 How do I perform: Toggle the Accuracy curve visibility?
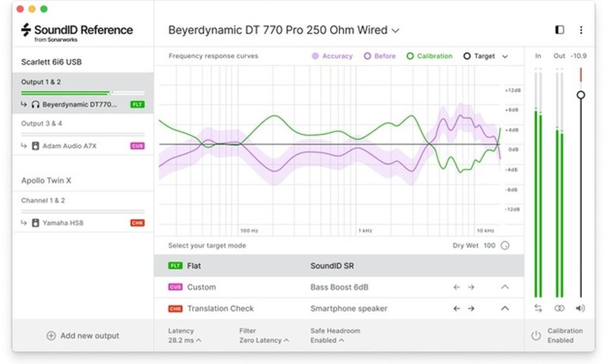[x=332, y=56]
